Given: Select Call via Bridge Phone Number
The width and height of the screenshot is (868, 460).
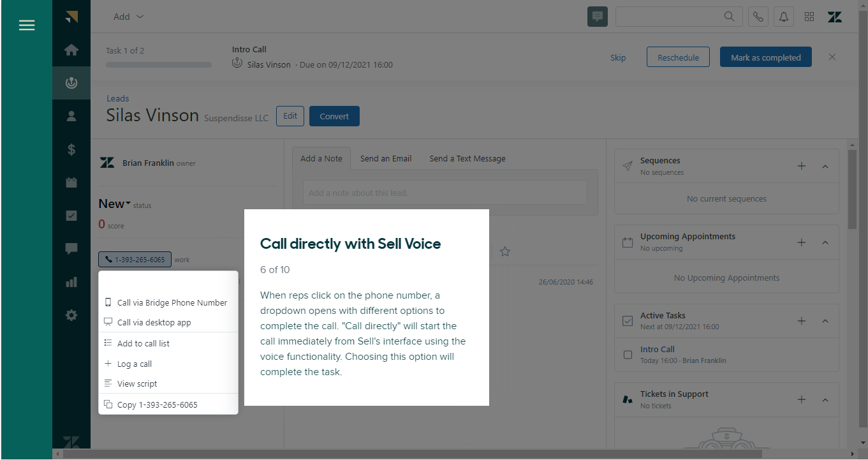Looking at the screenshot, I should click(168, 302).
